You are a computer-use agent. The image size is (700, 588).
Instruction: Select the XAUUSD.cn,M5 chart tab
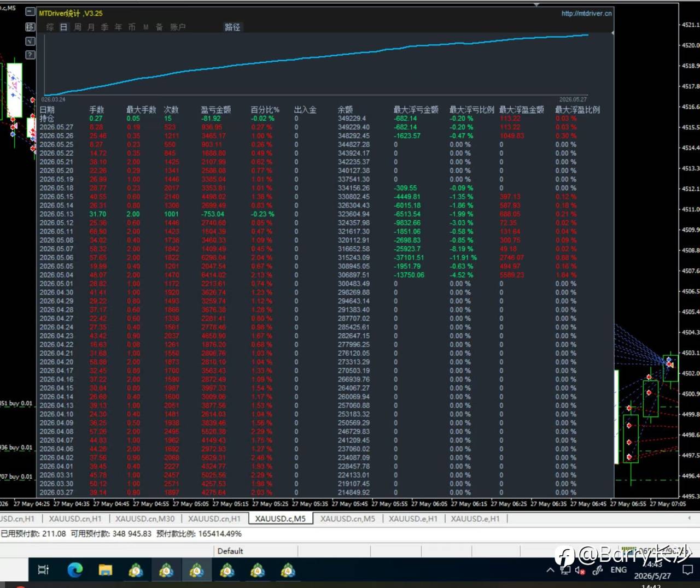coord(348,519)
